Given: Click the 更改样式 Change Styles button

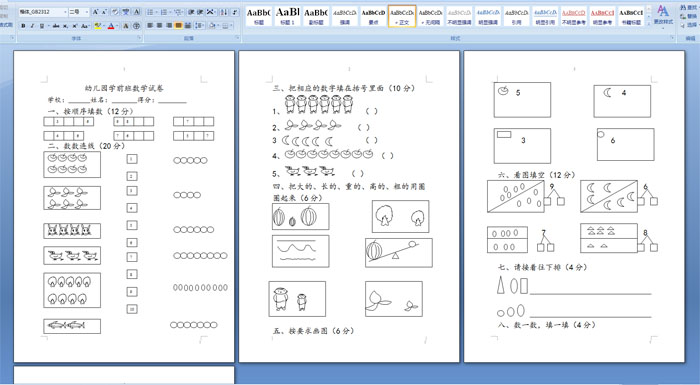Looking at the screenshot, I should coord(662,16).
